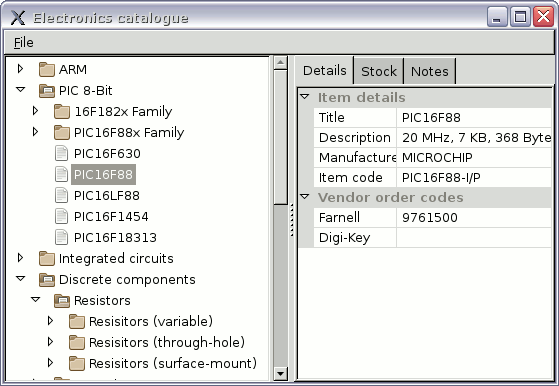
Task: Click the PIC16F88x Family folder icon
Action: [62, 133]
